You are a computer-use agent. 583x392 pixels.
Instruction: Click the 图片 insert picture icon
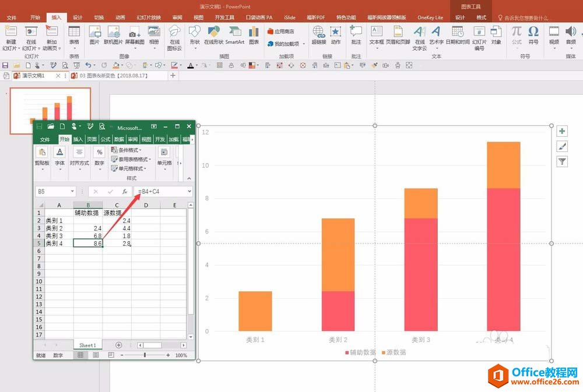pyautogui.click(x=95, y=32)
